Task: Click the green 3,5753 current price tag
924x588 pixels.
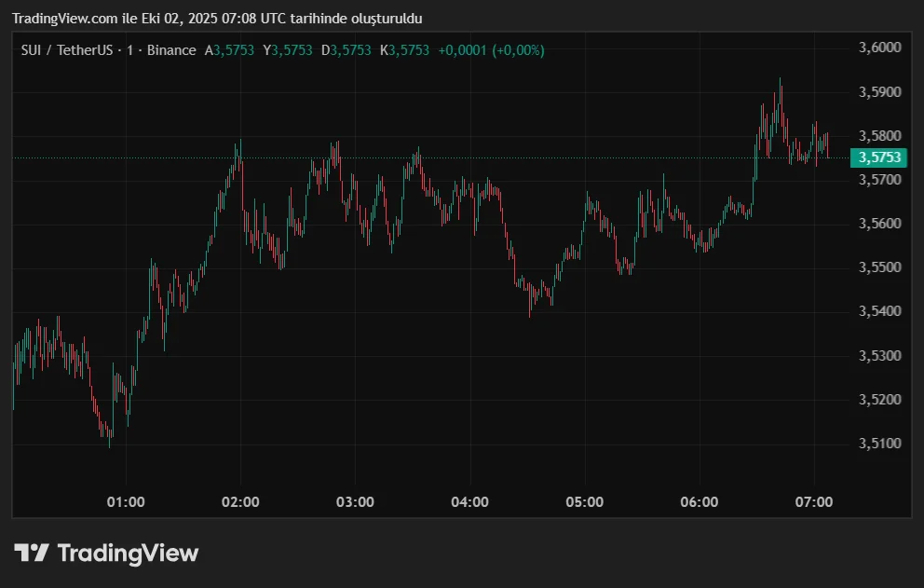Action: pos(879,157)
